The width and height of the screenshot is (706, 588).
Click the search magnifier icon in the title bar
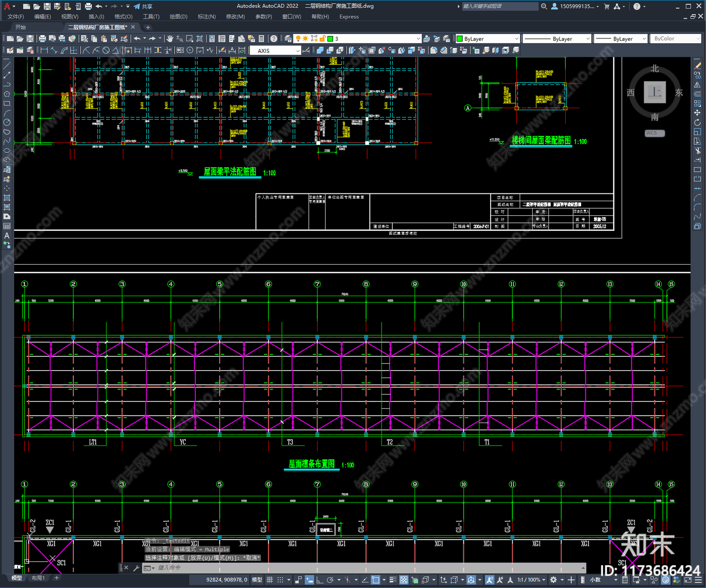tap(544, 6)
